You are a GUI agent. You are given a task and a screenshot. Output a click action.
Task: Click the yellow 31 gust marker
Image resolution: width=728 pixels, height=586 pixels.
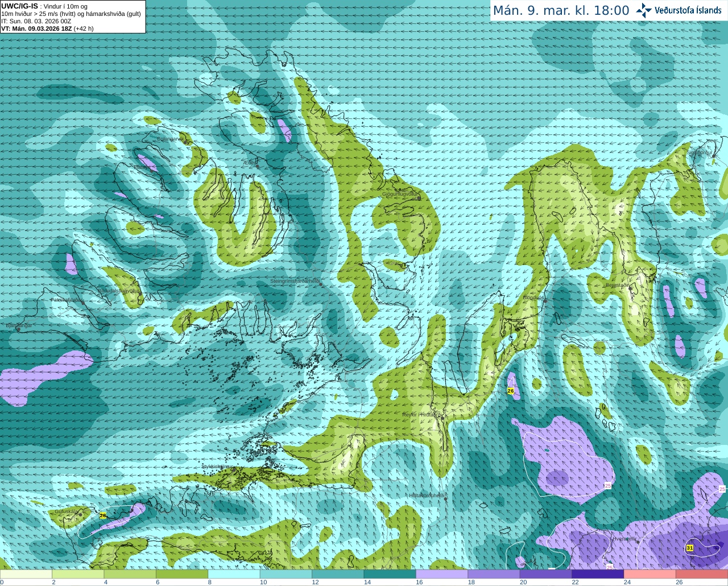[690, 548]
